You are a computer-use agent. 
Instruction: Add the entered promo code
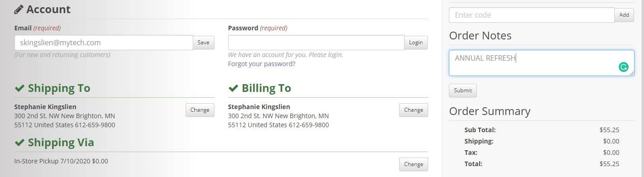[624, 15]
